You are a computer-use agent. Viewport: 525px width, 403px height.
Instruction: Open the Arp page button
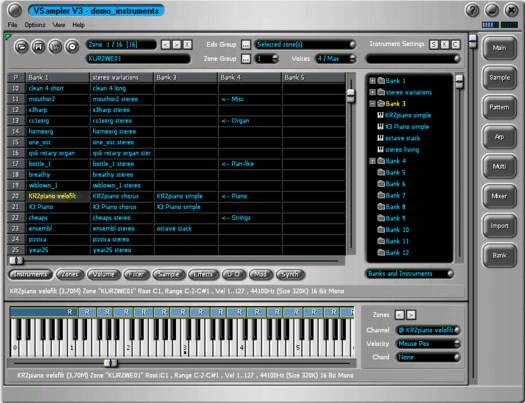point(499,137)
